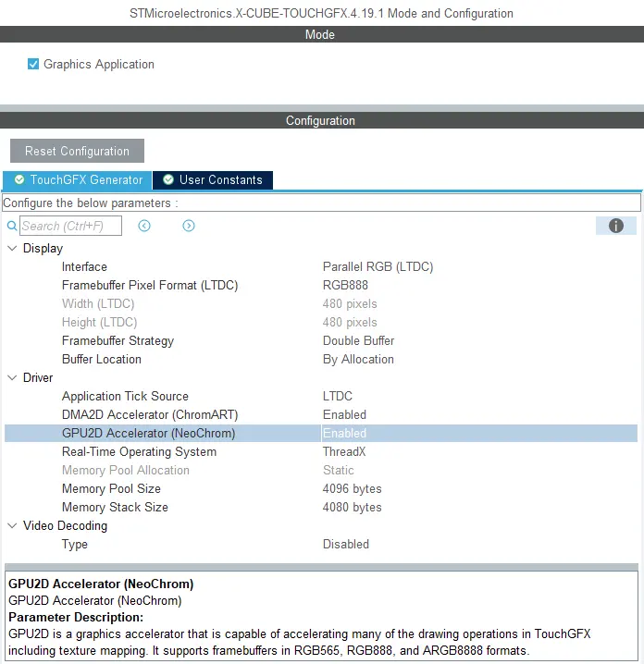The height and width of the screenshot is (664, 644).
Task: Open the GPU2D Accelerator Enabled dropdown
Action: [x=477, y=434]
